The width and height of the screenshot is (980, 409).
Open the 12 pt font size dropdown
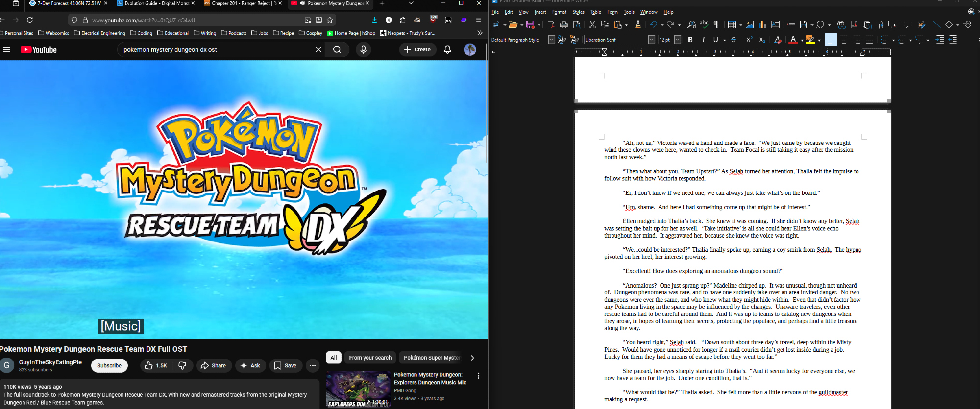pos(678,40)
